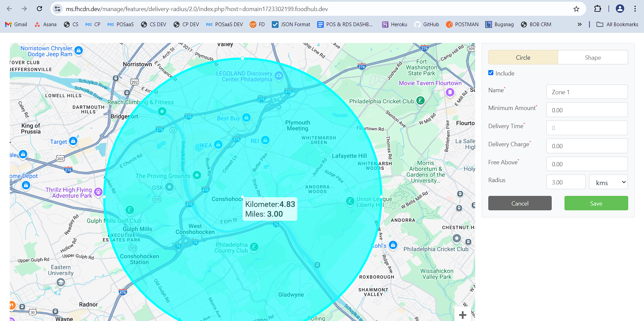The width and height of the screenshot is (644, 321).
Task: Bookmark this page with the star icon
Action: tap(576, 9)
